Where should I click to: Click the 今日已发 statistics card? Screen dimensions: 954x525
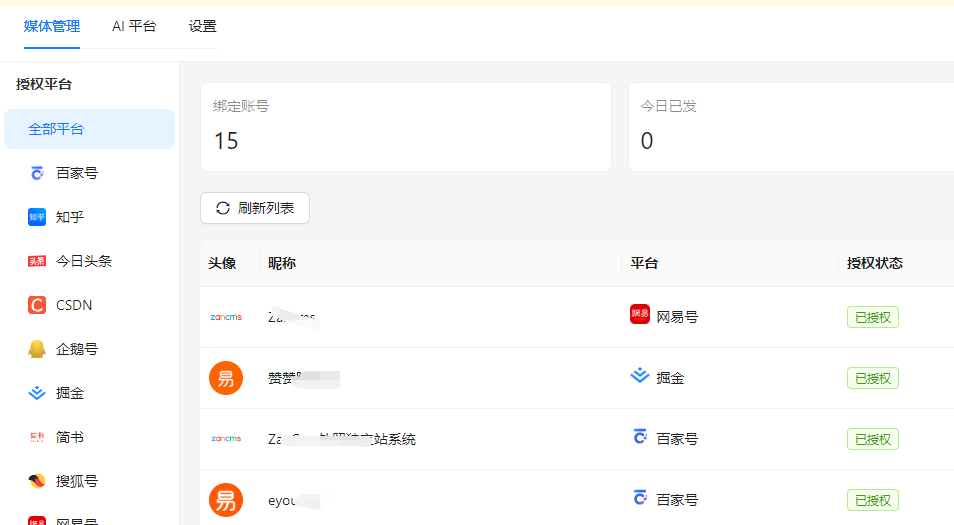click(790, 127)
